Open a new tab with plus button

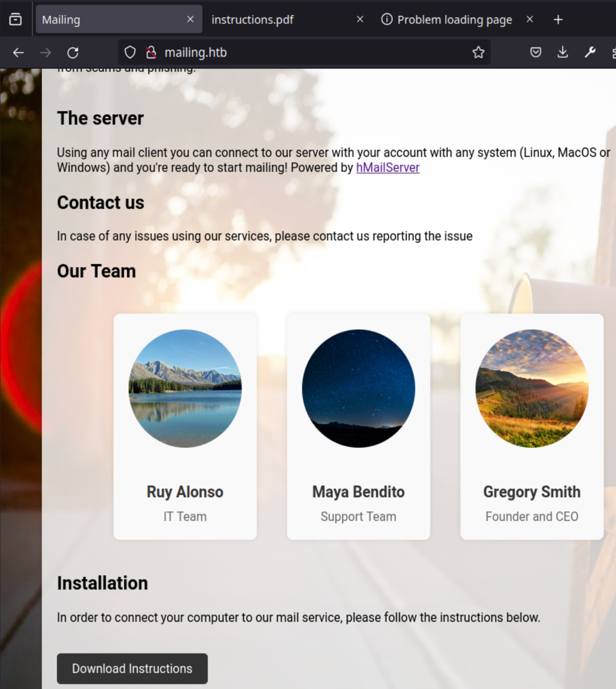point(558,20)
